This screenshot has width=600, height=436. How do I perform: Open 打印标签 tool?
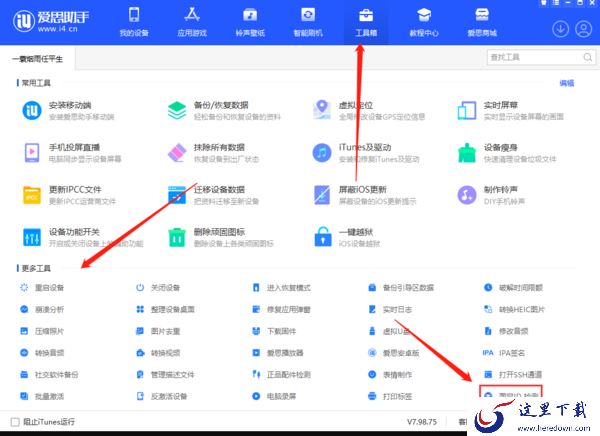pos(390,397)
